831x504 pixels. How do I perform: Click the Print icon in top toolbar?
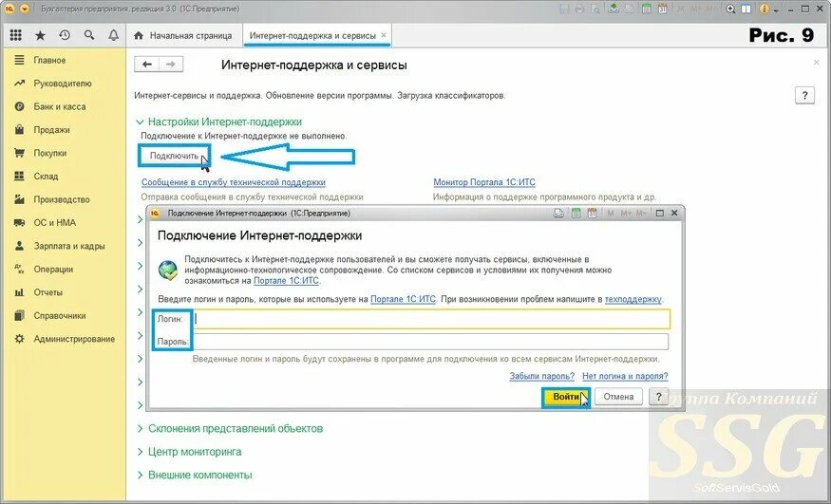tap(579, 9)
